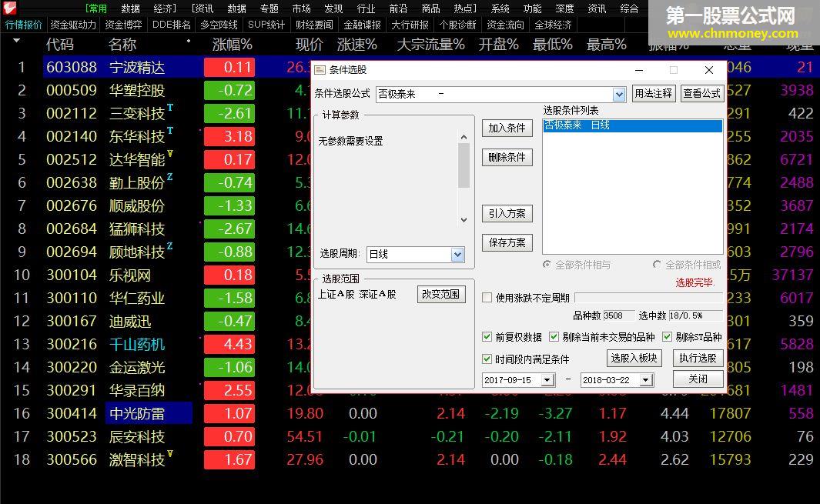Switch to 多空阵线 tab
The image size is (820, 504).
click(x=219, y=25)
